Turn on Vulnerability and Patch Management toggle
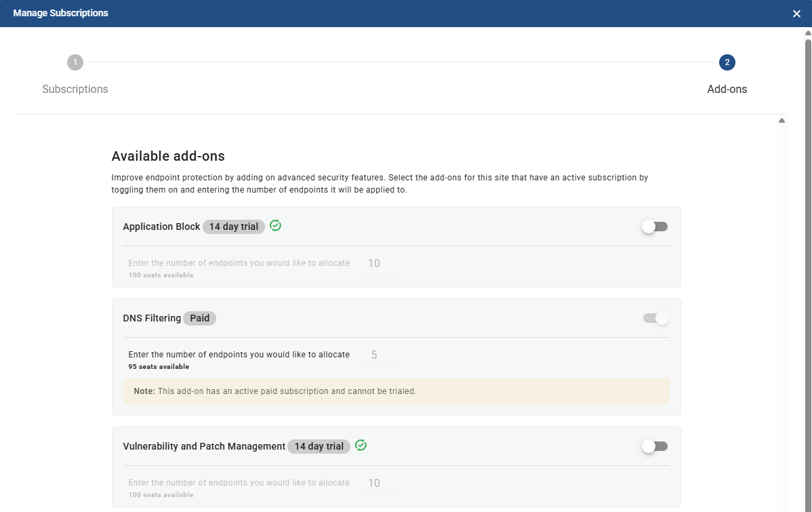Viewport: 812px width, 512px height. coord(655,446)
